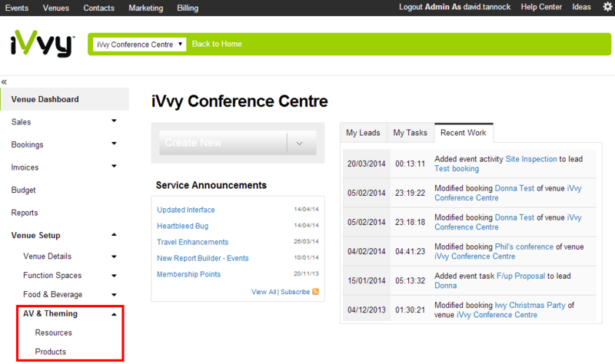Open the Membership Points announcement
Screen dimensions: 615x364
[x=188, y=274]
